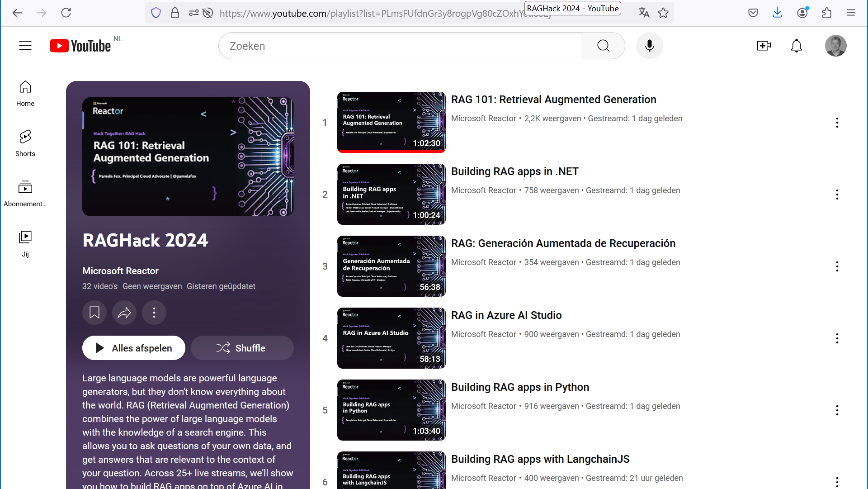Click Microsoft Reactor under Building RAG apps in Python
The width and height of the screenshot is (868, 489).
pyautogui.click(x=484, y=406)
